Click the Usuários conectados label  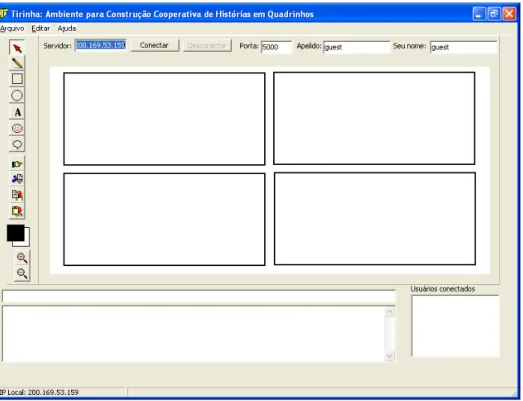443,289
